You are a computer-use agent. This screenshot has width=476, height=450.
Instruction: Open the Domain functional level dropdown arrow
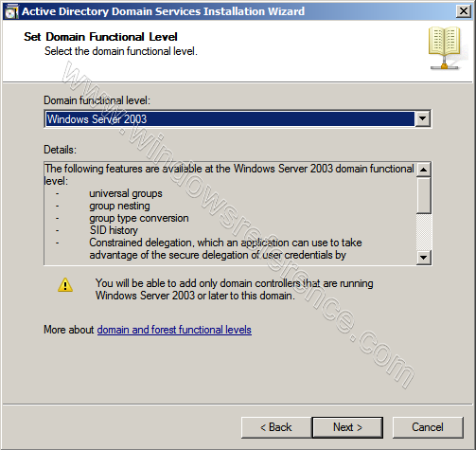tap(422, 119)
